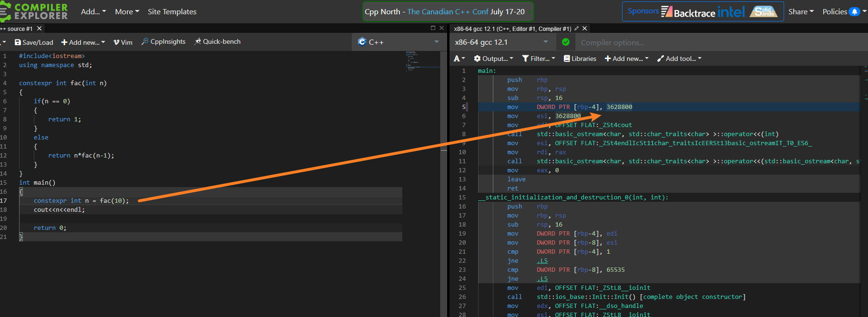Click the 'cout<<n<<endl;' source line
868x317 pixels.
coord(59,210)
